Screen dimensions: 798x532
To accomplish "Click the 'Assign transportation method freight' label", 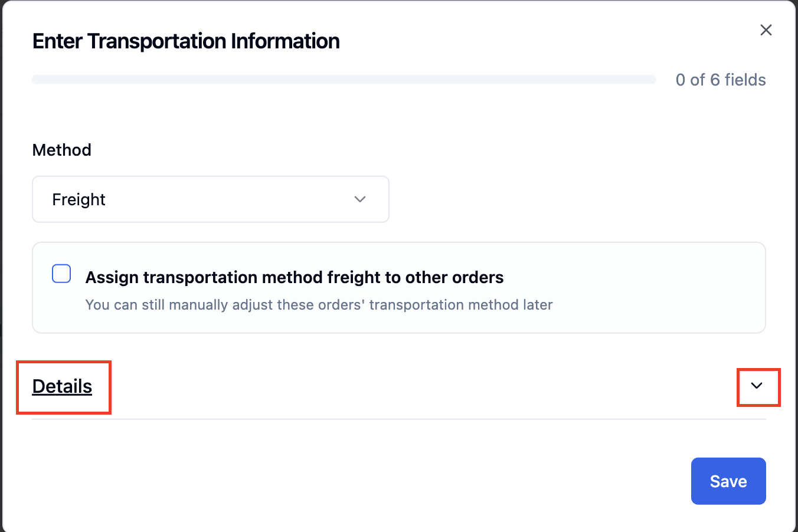I will click(295, 277).
